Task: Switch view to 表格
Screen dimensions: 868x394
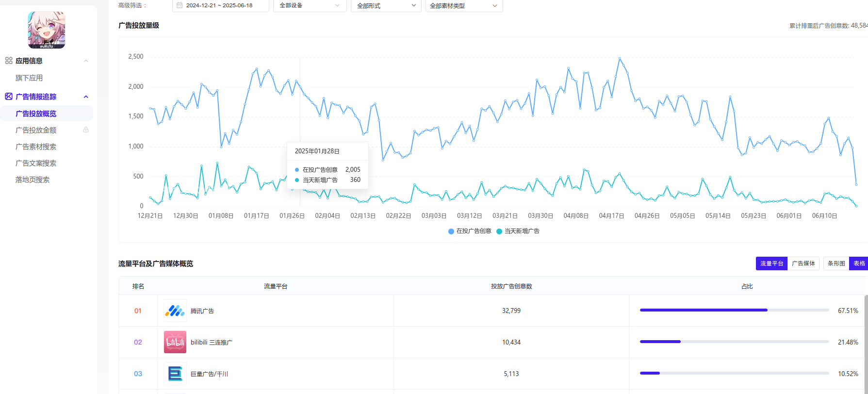Action: 859,263
